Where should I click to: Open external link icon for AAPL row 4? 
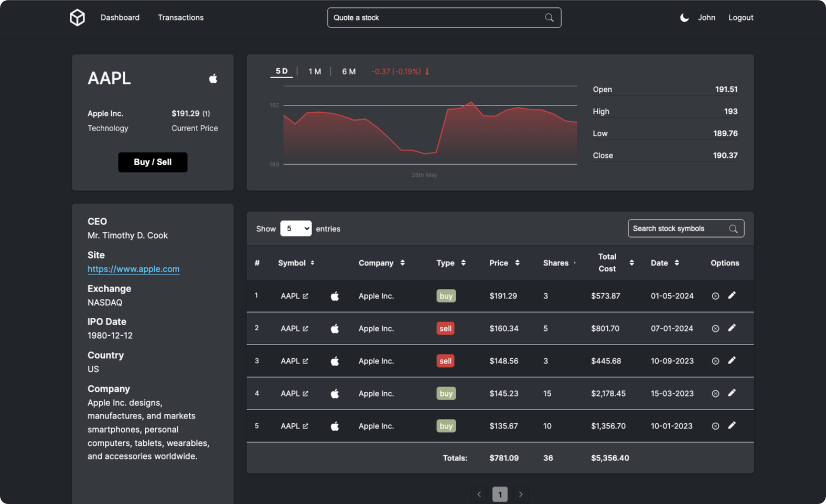click(x=305, y=393)
